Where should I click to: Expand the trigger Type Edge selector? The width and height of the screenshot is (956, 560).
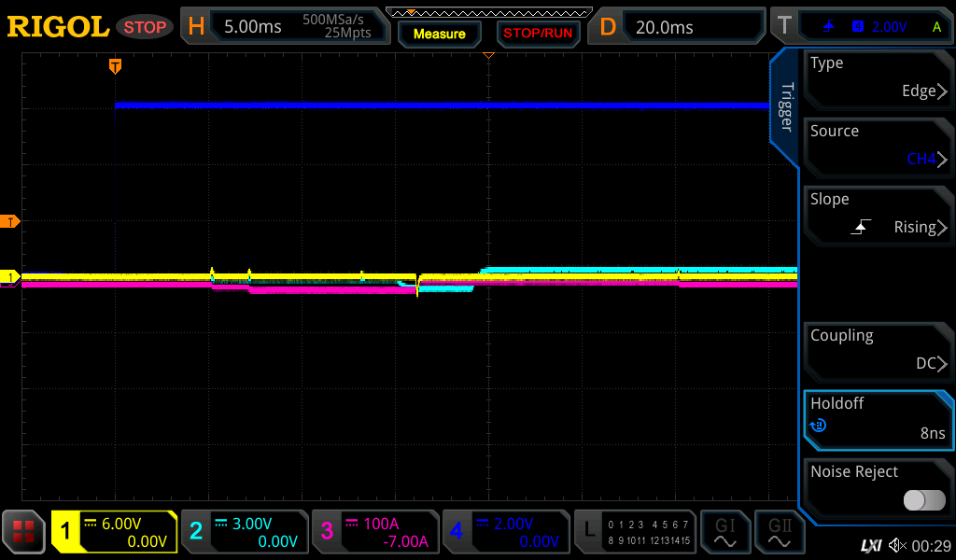878,78
